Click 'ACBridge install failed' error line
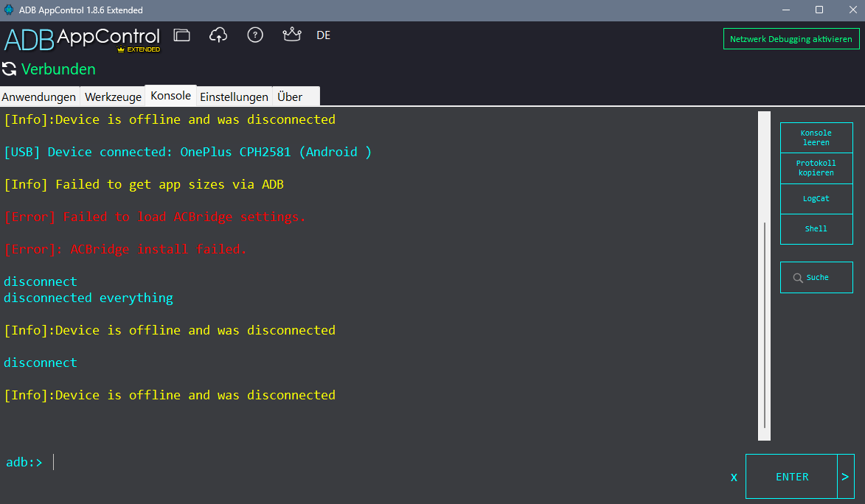The height and width of the screenshot is (504, 865). click(x=125, y=249)
